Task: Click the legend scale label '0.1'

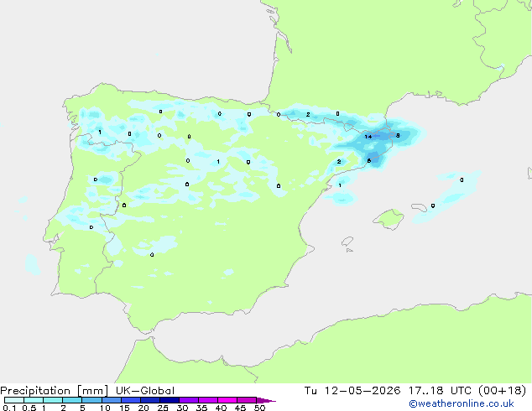Action: 9,408
